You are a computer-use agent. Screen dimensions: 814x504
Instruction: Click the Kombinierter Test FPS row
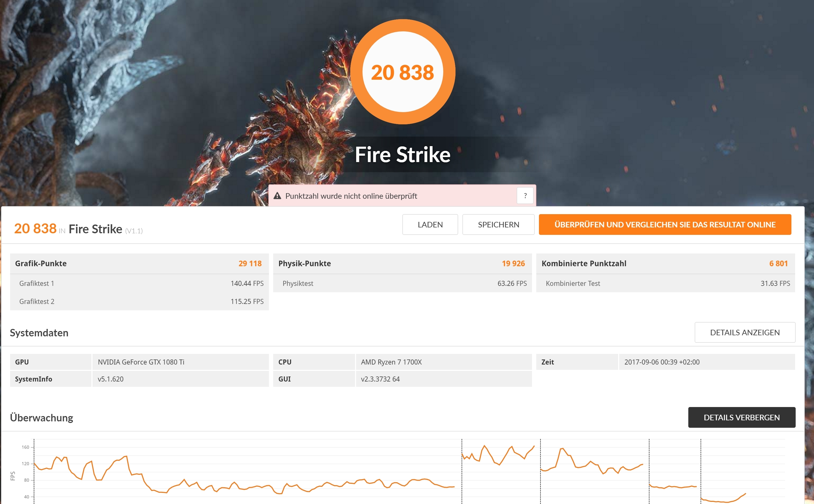coord(665,283)
